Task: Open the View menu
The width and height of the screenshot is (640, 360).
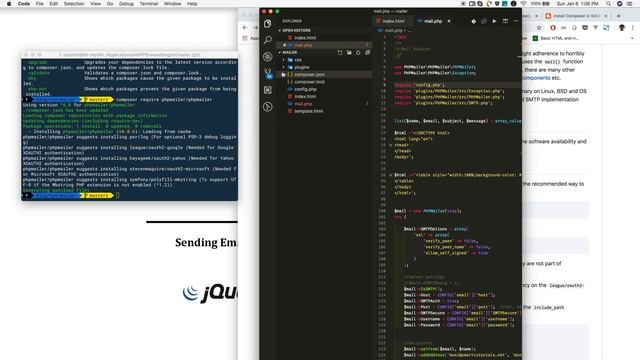Action: click(96, 4)
